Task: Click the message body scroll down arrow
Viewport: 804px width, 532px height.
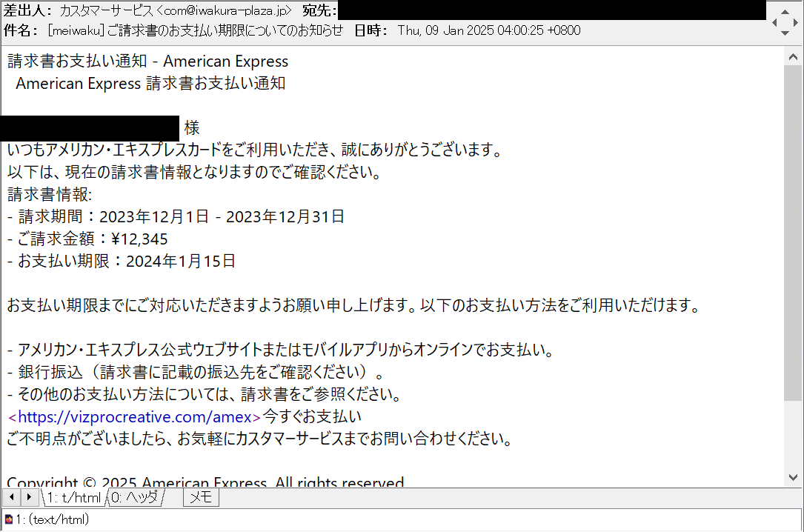Action: [x=793, y=477]
